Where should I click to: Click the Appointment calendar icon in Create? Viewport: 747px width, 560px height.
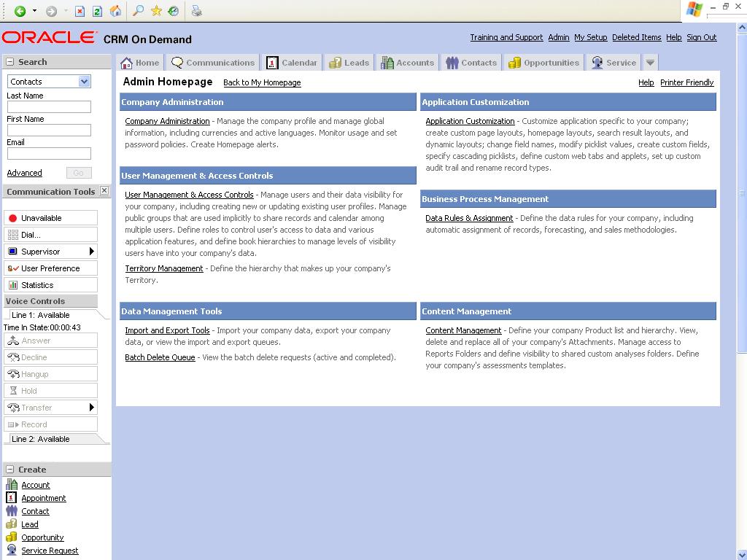click(x=12, y=497)
